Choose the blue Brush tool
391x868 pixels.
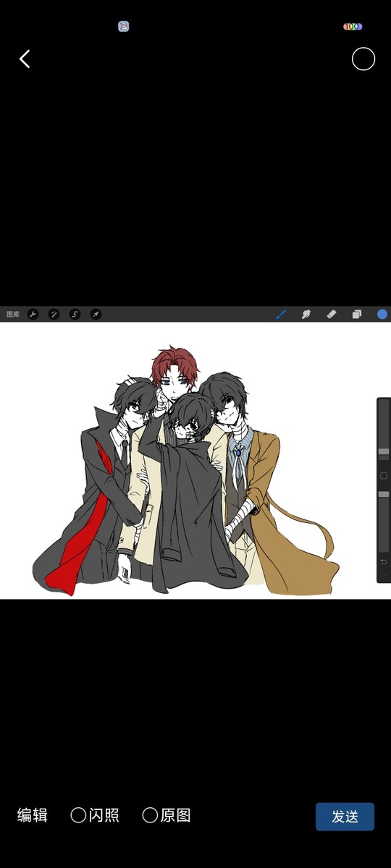tap(282, 314)
